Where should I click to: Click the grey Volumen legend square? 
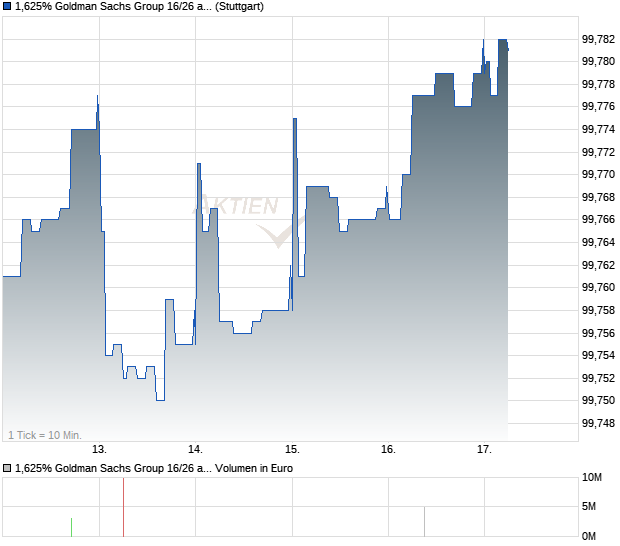7,469
